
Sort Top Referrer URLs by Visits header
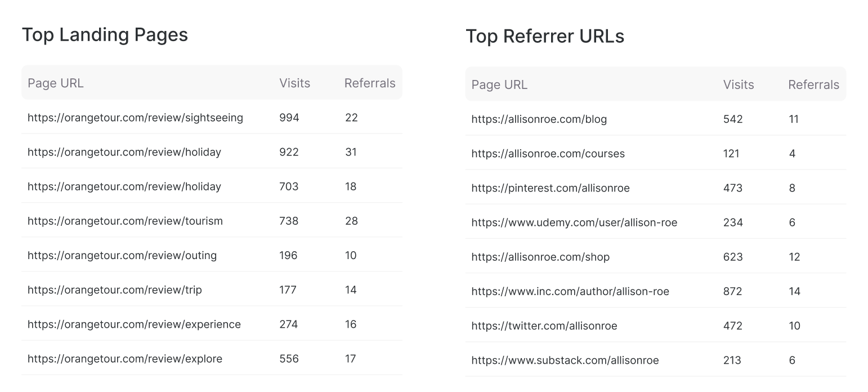739,84
